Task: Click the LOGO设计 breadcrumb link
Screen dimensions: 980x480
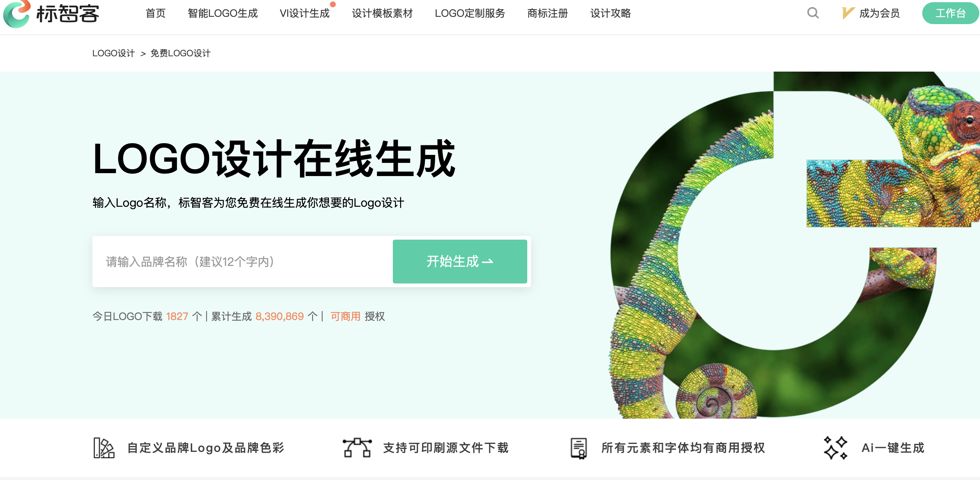Action: pos(113,53)
